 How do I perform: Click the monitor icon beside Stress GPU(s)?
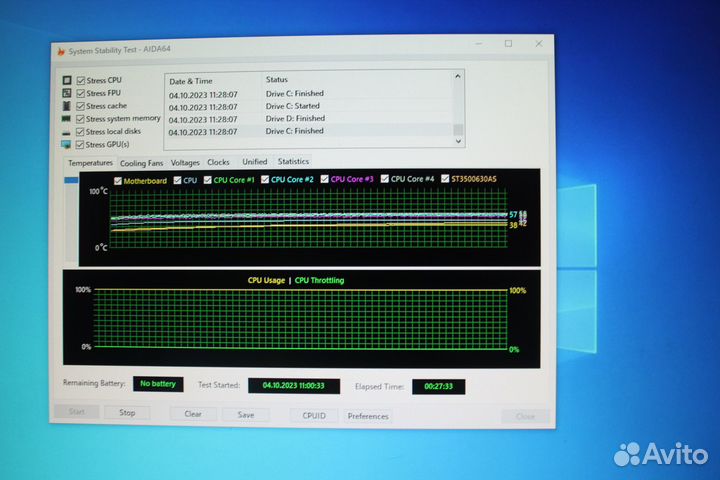[66, 145]
